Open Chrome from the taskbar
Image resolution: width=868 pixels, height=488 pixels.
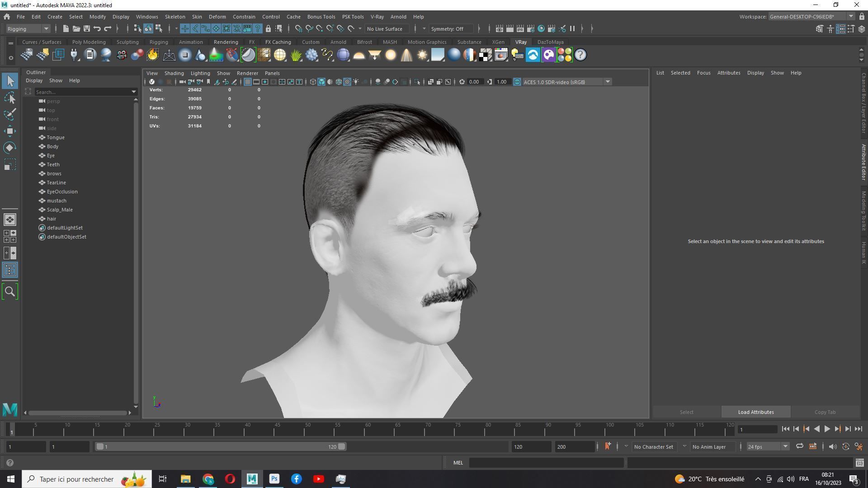(x=208, y=479)
